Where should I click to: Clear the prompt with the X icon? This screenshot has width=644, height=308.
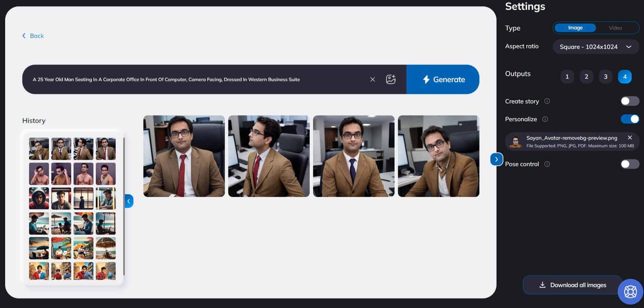click(x=373, y=79)
